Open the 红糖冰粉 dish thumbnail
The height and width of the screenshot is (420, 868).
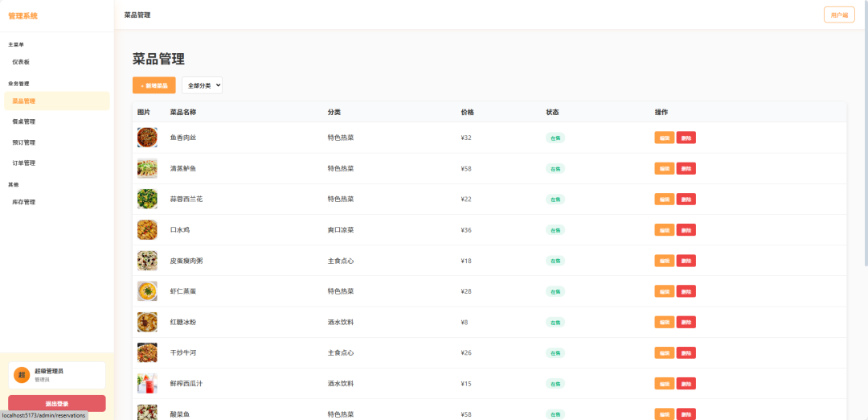coord(147,322)
